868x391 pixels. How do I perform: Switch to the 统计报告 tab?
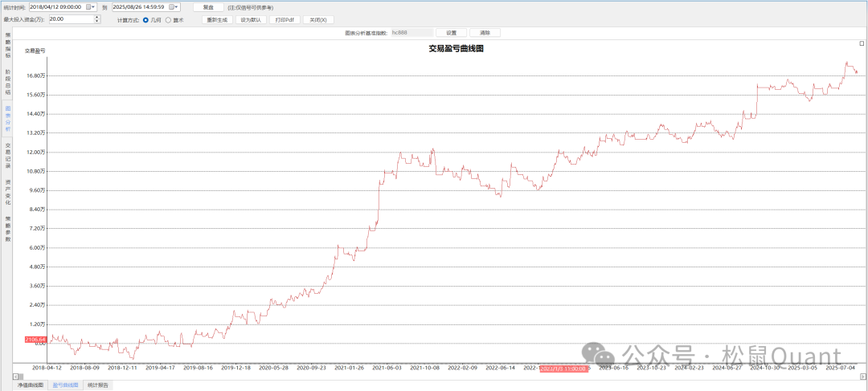pos(98,385)
